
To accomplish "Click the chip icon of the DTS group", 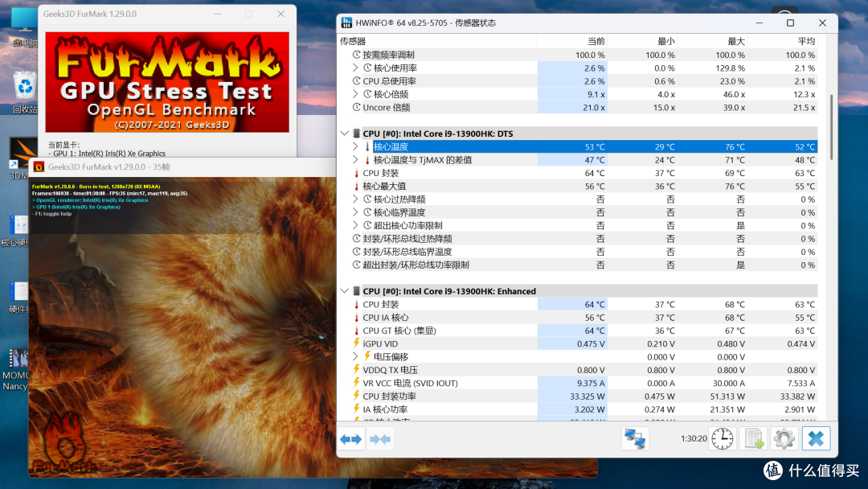I will 357,134.
